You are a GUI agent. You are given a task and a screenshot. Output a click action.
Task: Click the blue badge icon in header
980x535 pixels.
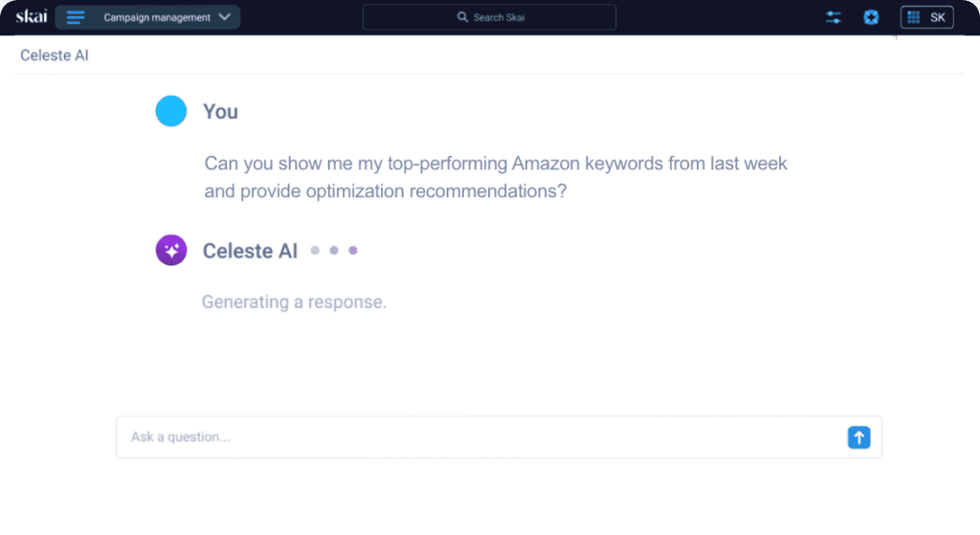871,17
